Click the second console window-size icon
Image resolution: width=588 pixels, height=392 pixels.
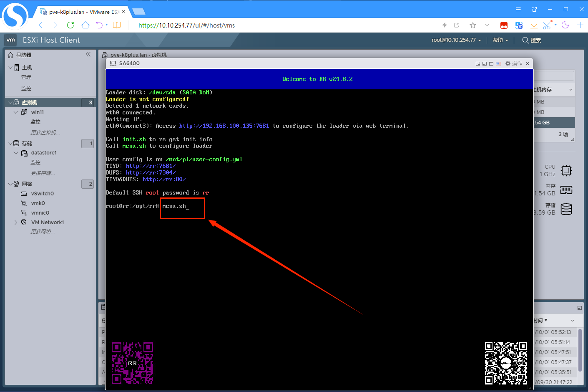[x=485, y=63]
